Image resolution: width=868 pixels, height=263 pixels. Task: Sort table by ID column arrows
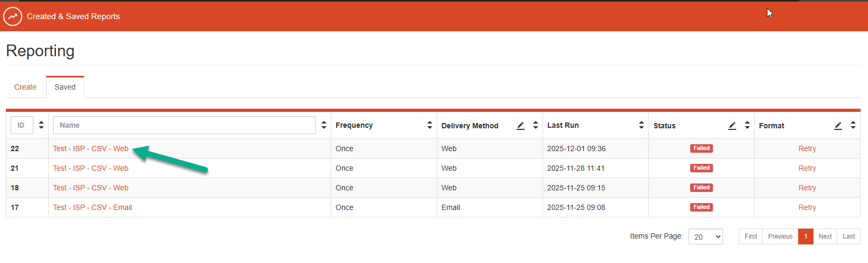coord(41,125)
